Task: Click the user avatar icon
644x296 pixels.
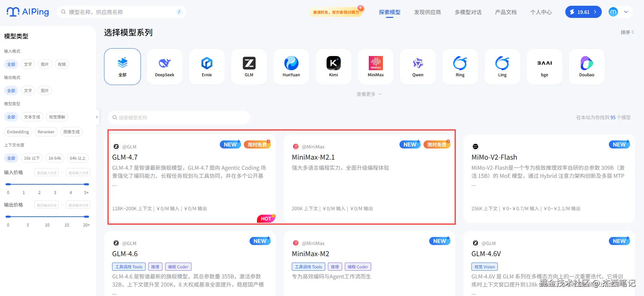Action: 613,12
